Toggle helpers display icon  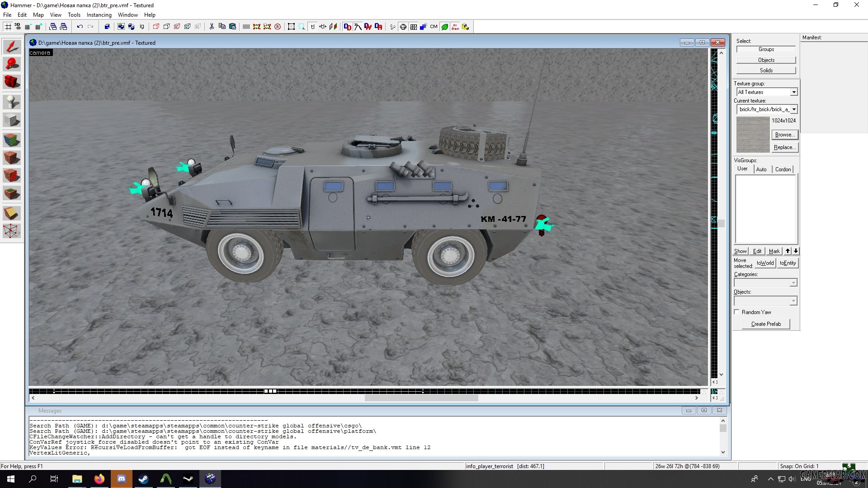pyautogui.click(x=392, y=27)
